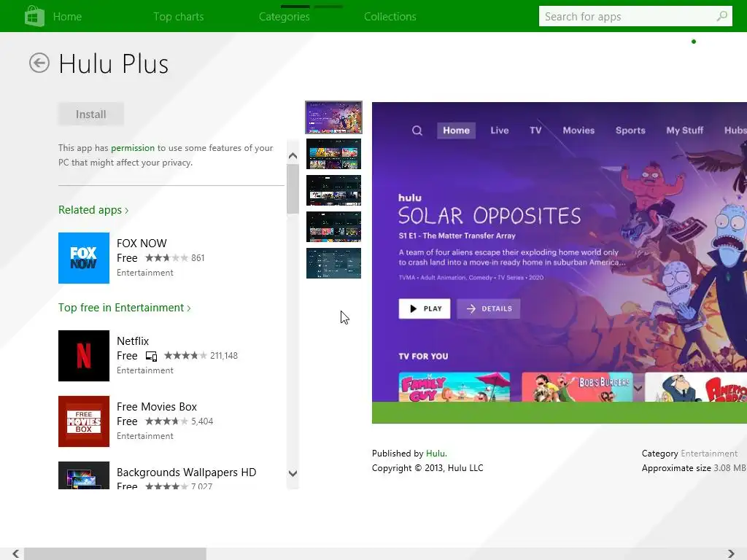Click the Copyright 2013 Hulu LLC text
This screenshot has height=560, width=747.
click(x=427, y=468)
